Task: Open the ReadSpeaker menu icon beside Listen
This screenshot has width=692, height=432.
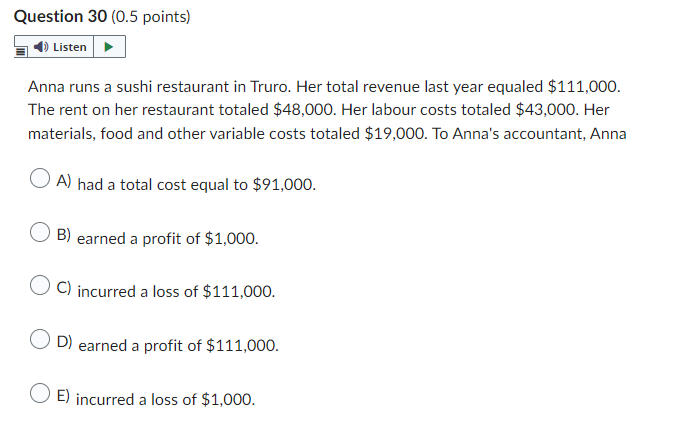Action: [21, 51]
